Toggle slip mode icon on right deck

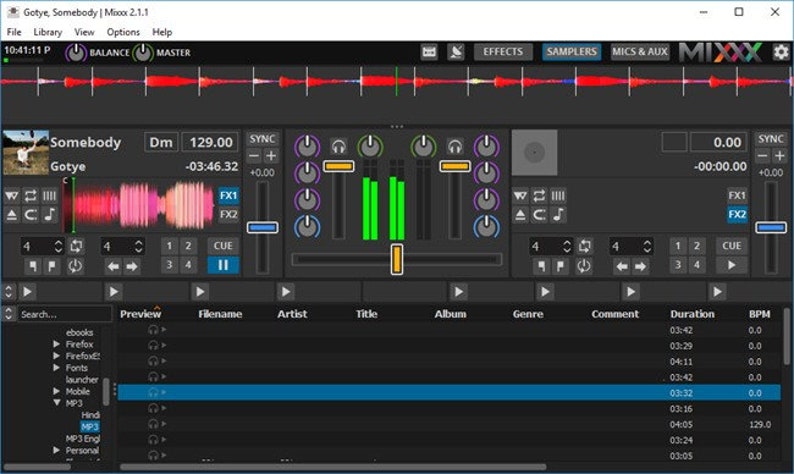click(520, 195)
